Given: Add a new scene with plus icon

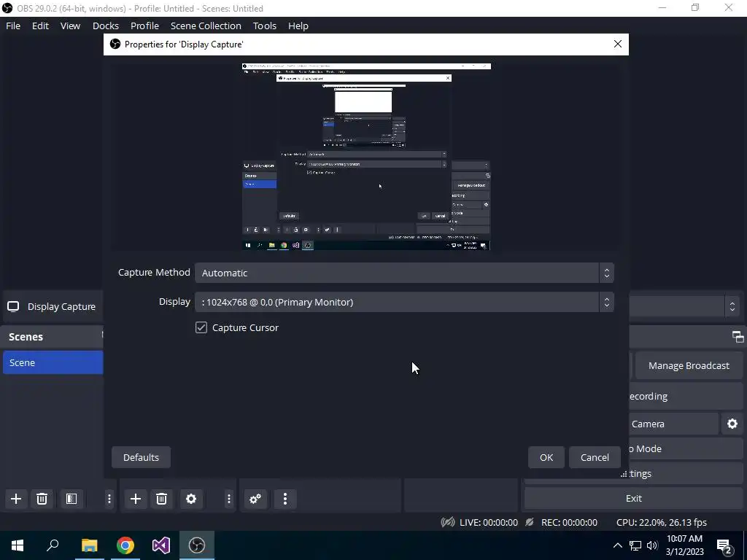Looking at the screenshot, I should [16, 499].
